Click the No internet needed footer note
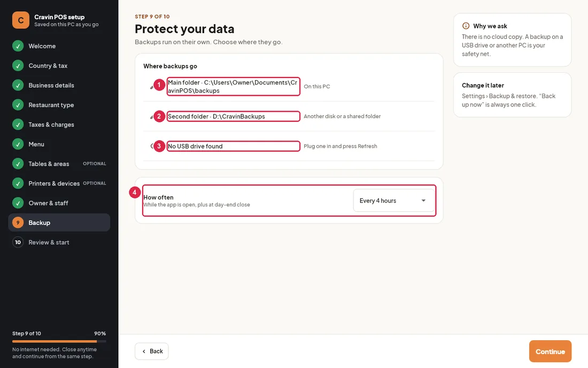The image size is (588, 368). coord(55,353)
